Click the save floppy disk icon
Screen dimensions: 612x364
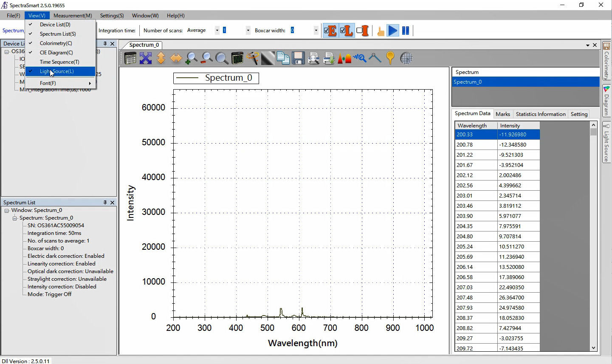(x=298, y=58)
